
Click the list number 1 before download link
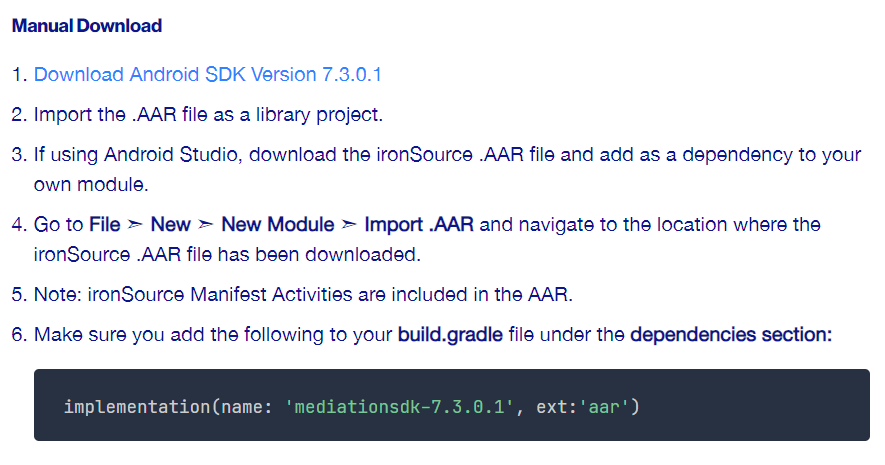tap(19, 75)
